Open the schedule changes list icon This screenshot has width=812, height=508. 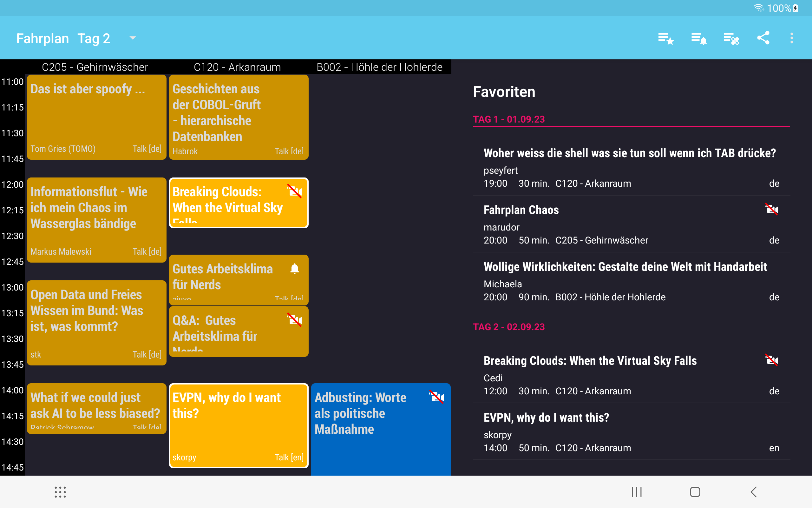click(x=731, y=38)
